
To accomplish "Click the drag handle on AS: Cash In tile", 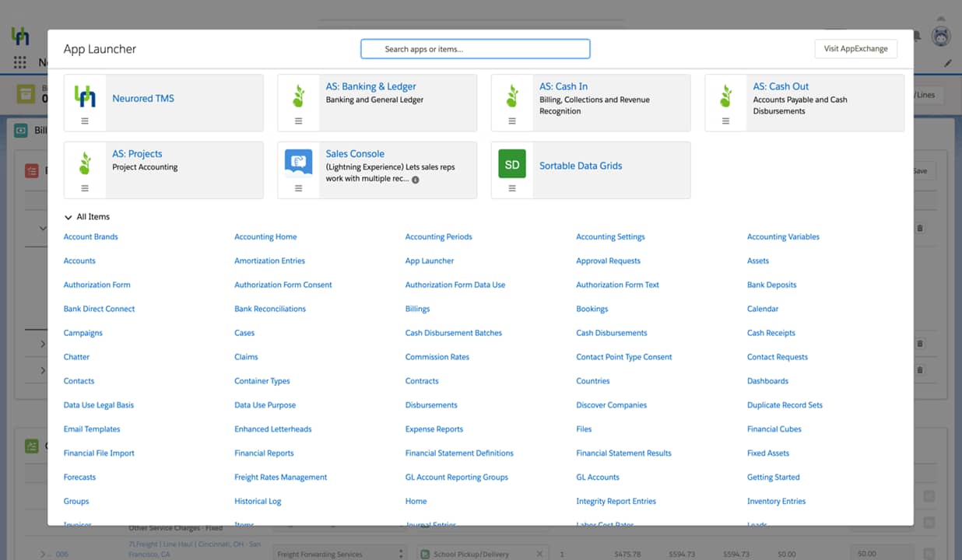I will click(512, 121).
